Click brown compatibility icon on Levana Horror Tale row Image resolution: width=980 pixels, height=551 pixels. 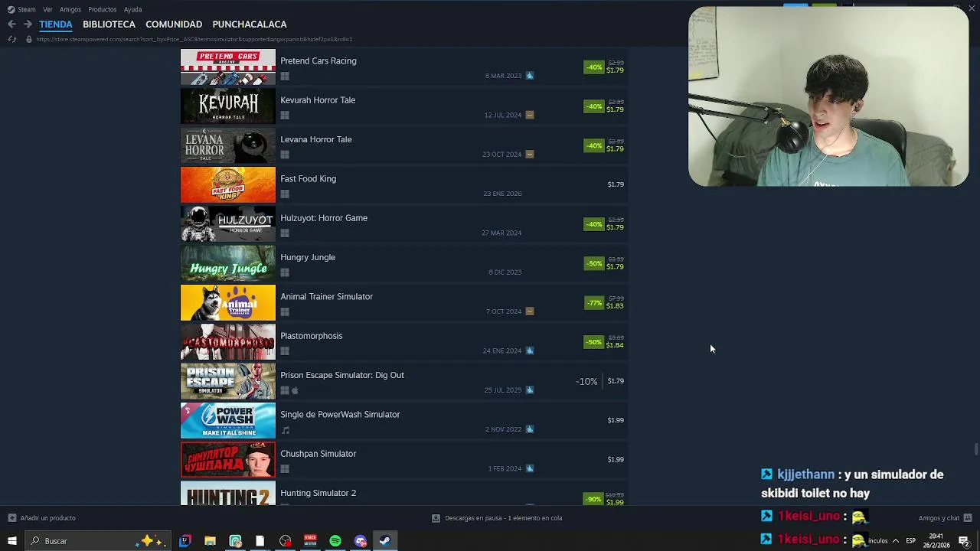(530, 154)
